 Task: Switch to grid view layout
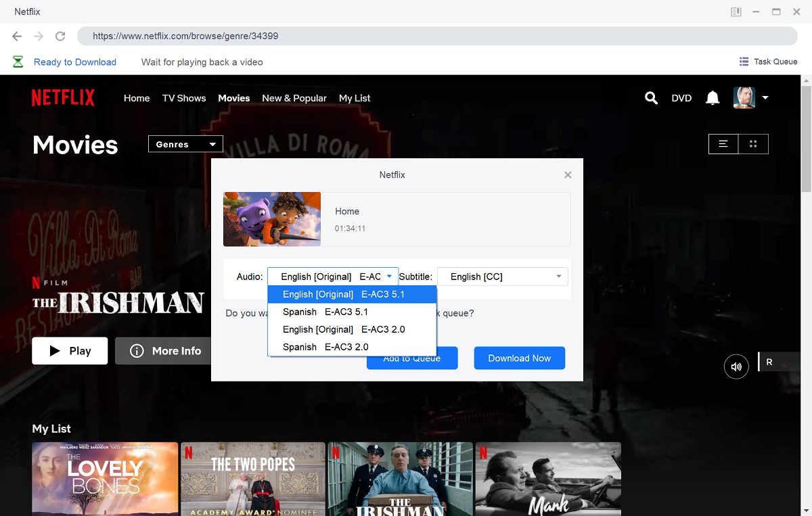pos(754,143)
